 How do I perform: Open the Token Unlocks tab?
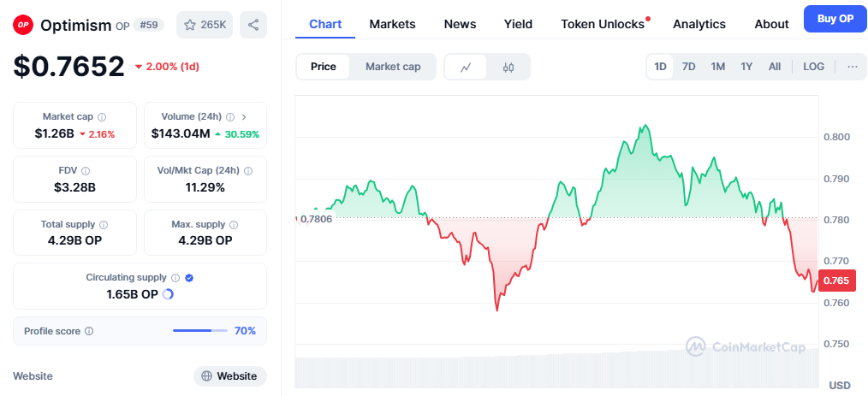[x=603, y=24]
